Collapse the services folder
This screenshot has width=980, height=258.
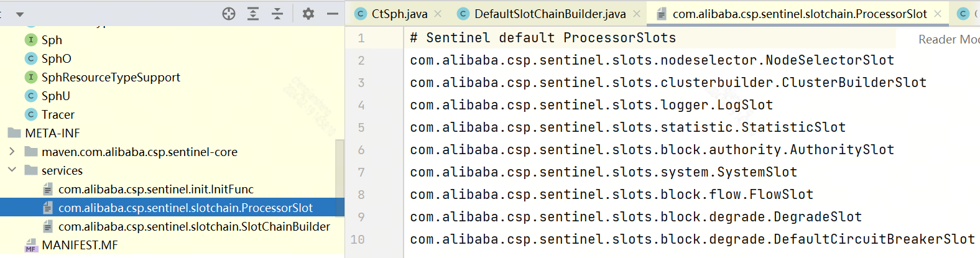coord(12,169)
